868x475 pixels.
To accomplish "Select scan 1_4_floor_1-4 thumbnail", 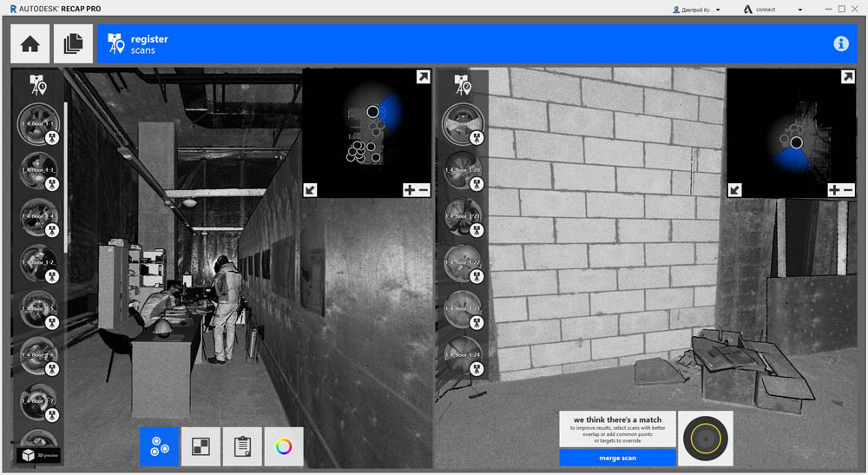I will (37, 216).
